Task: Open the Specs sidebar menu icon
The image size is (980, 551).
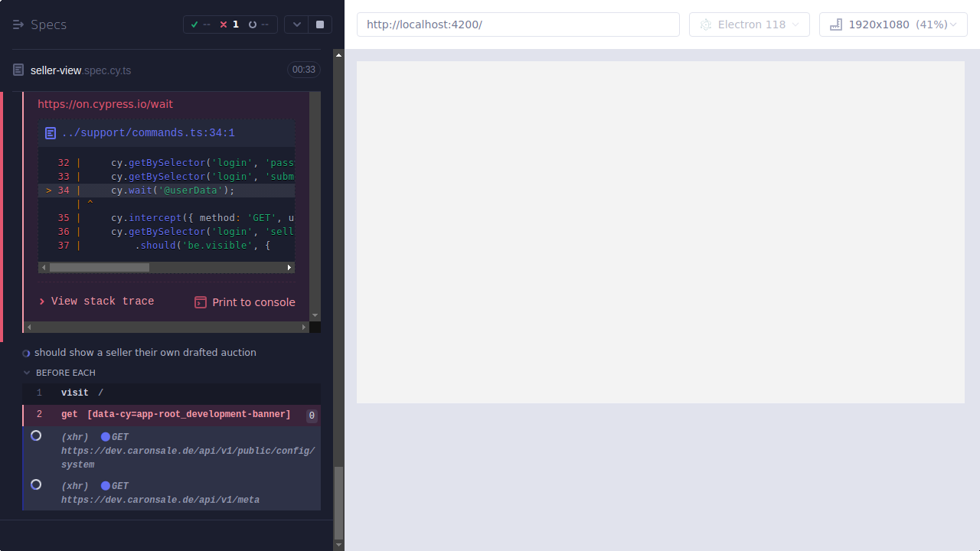Action: point(18,24)
